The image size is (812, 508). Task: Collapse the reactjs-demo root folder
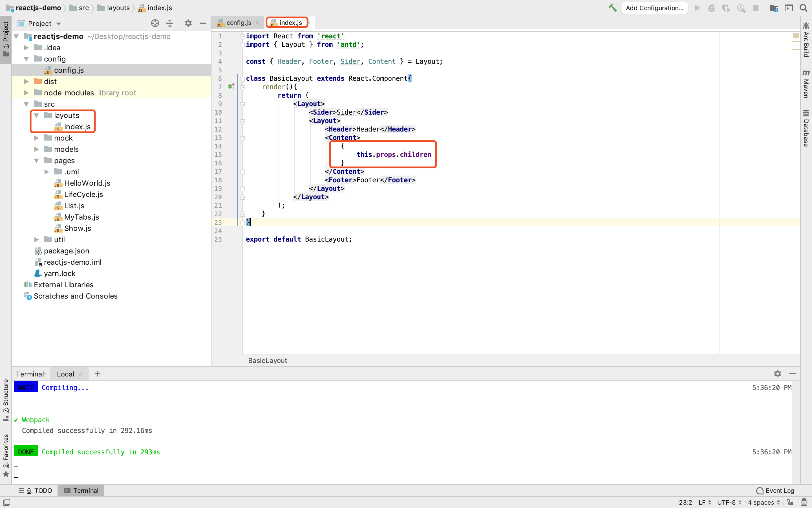tap(16, 36)
